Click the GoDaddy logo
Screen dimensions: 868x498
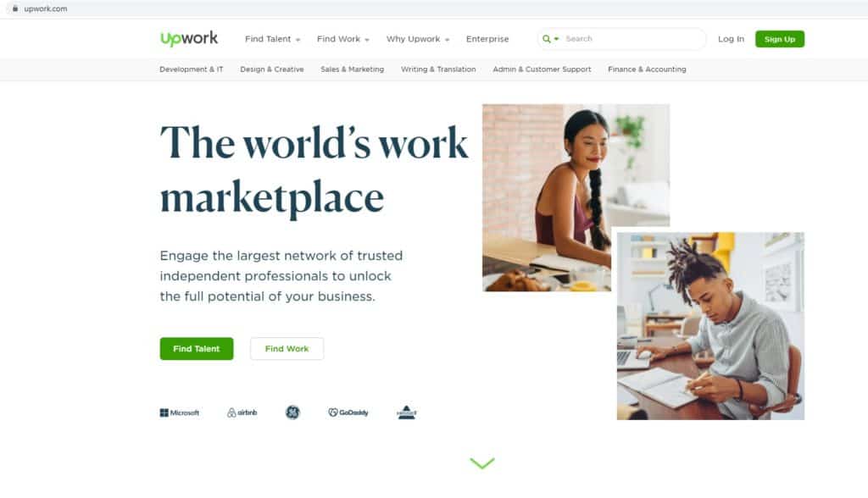click(x=348, y=412)
